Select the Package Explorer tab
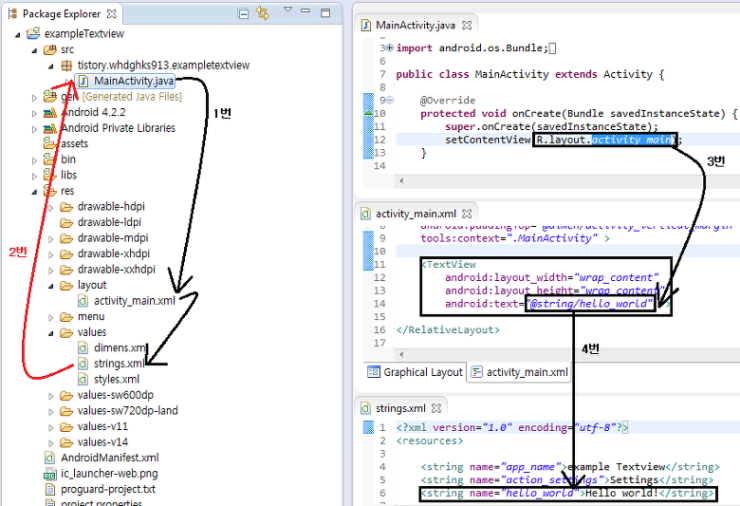This screenshot has height=506, width=740. point(61,14)
